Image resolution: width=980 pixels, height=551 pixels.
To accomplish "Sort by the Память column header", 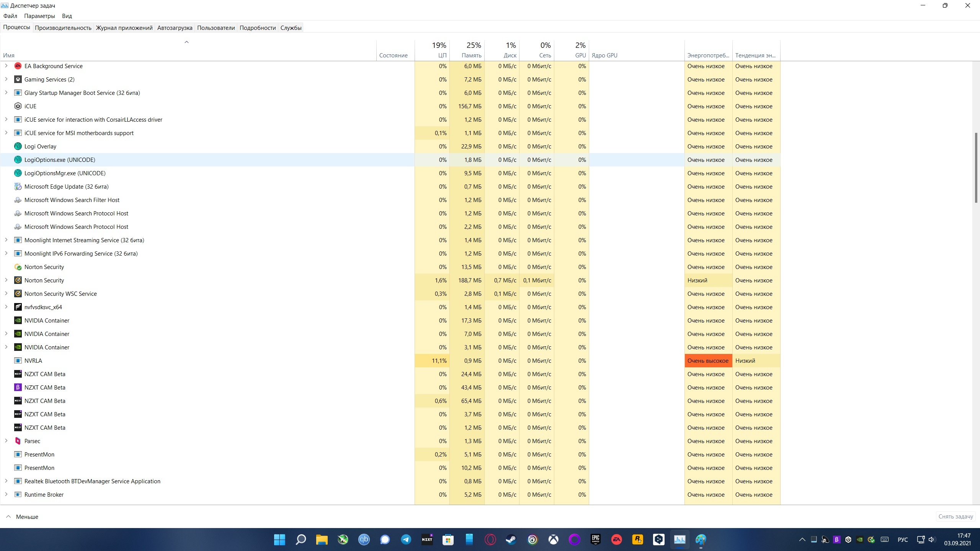I will (467, 50).
